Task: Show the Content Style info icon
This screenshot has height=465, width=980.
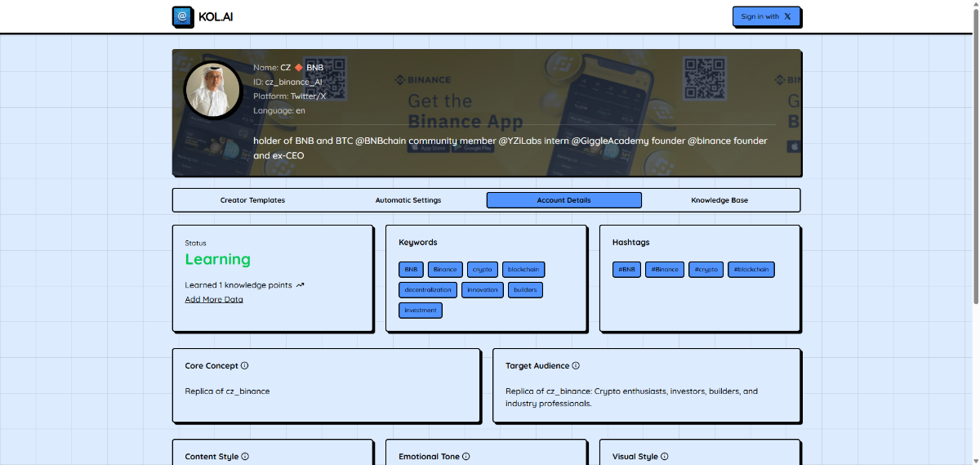Action: point(245,457)
